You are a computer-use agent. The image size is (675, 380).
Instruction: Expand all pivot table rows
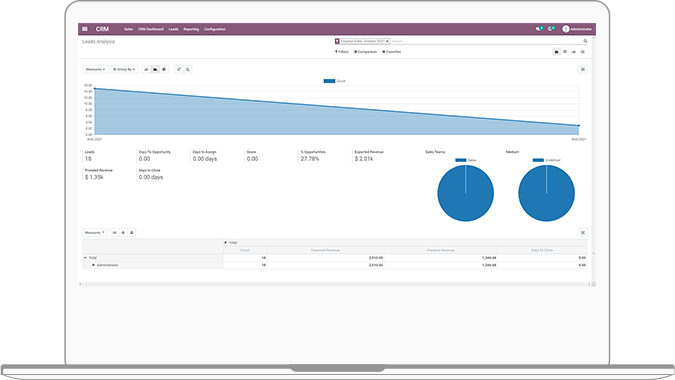click(x=123, y=232)
